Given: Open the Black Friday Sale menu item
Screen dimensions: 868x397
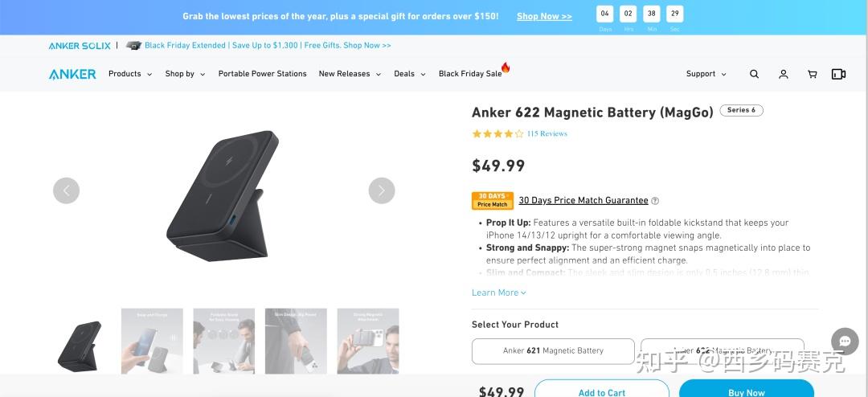Looking at the screenshot, I should point(471,74).
